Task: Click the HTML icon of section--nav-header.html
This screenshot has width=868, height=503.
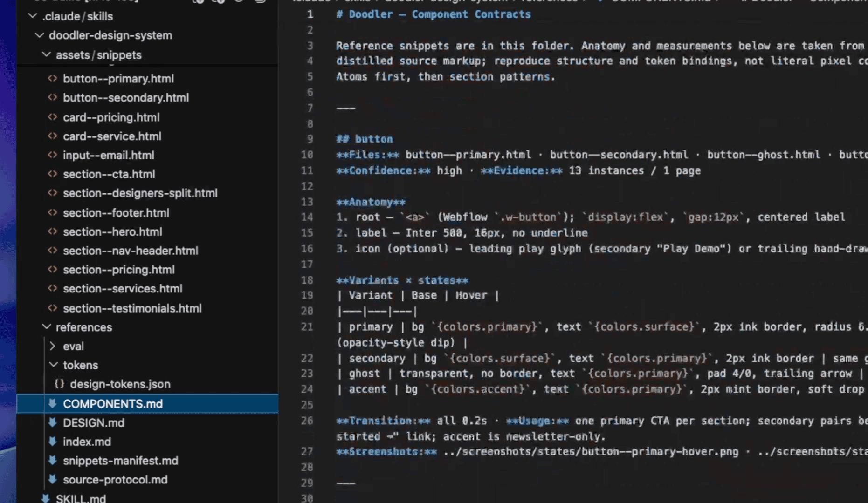Action: click(53, 251)
